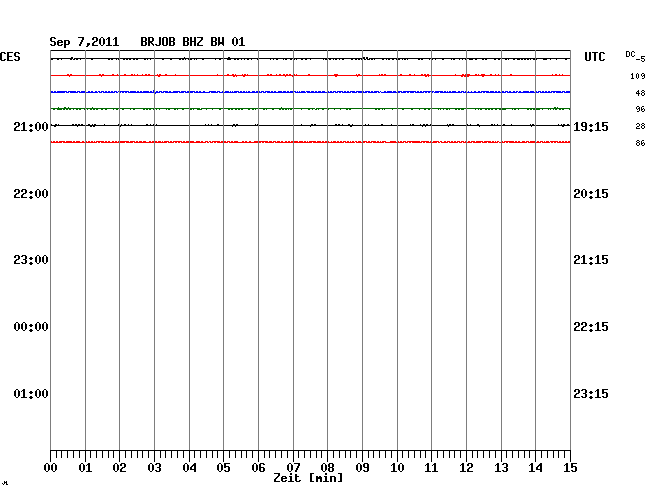Click station label 'BRJOB BHZ BW 01'

pos(193,42)
